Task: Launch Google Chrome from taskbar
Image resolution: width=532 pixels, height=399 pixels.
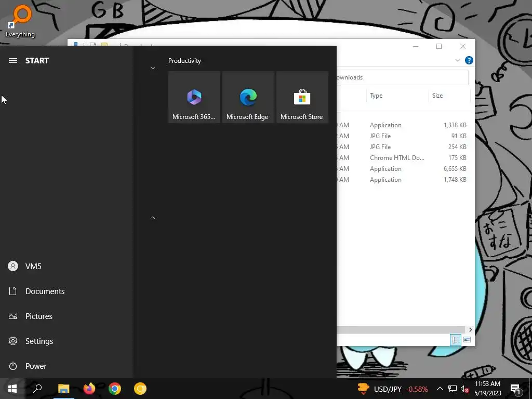Action: pos(115,389)
